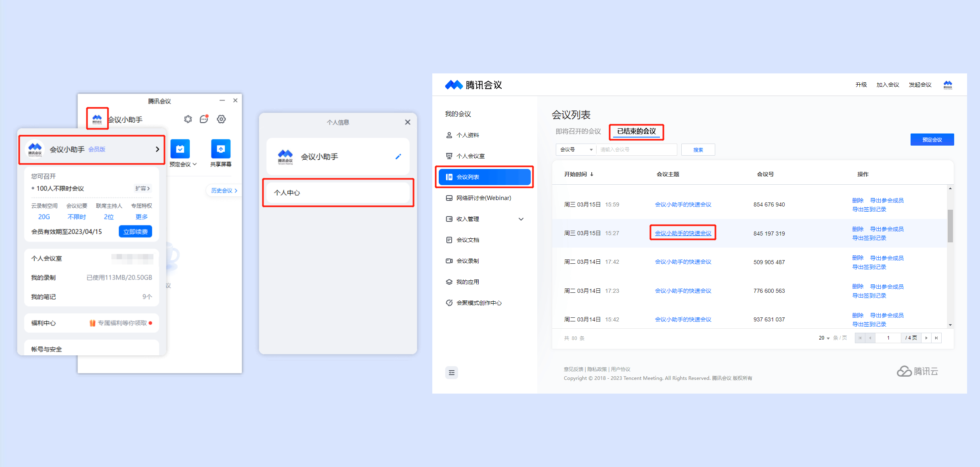Select 云录制空间 20G value
Image resolution: width=980 pixels, height=467 pixels.
click(x=44, y=217)
